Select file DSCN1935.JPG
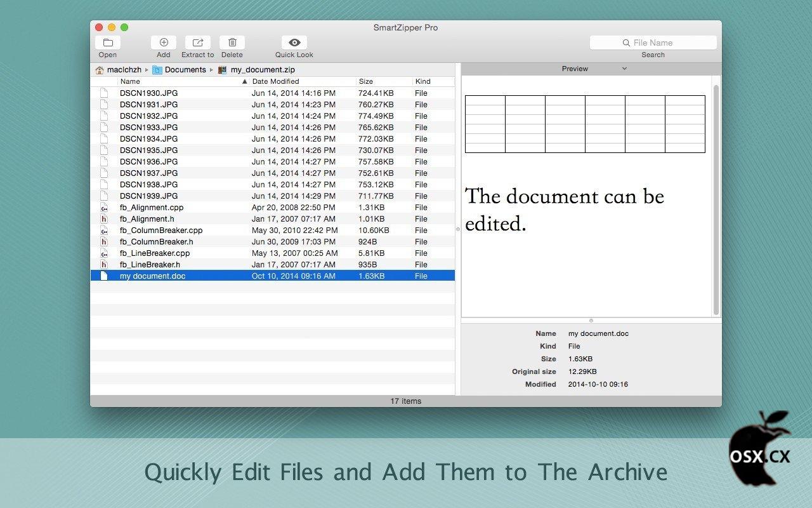Viewport: 812px width, 508px height. [x=273, y=150]
